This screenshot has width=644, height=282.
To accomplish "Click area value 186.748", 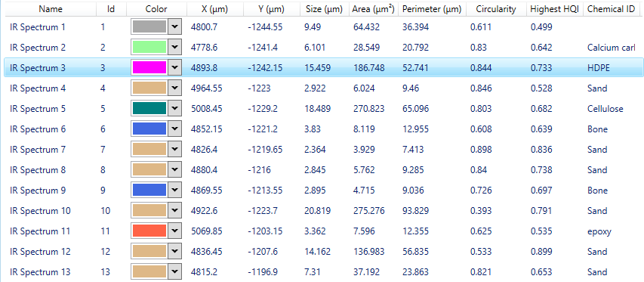I will (369, 68).
